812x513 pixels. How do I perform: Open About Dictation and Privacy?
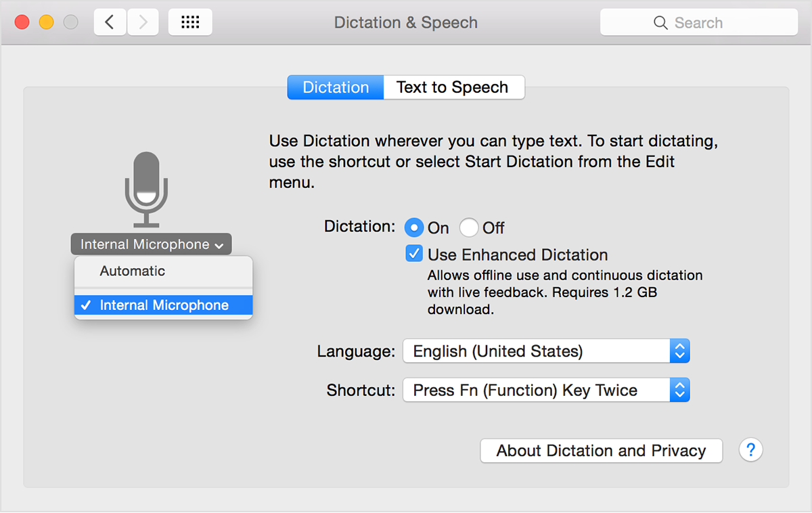601,451
